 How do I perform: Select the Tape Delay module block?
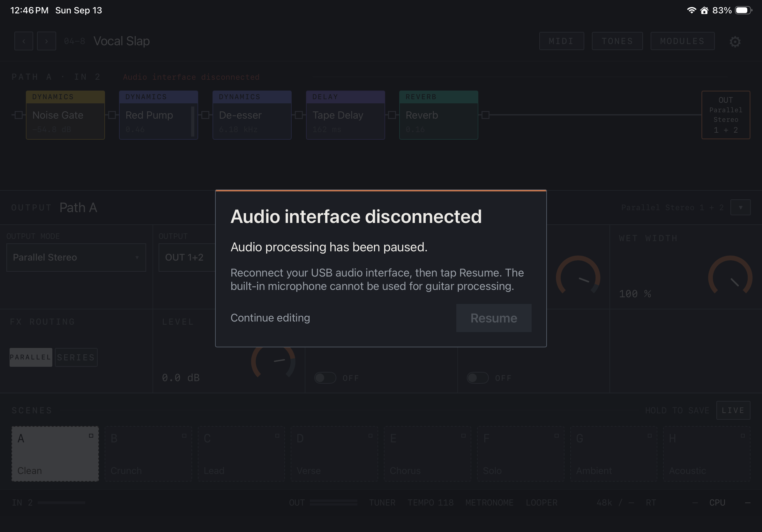(x=346, y=115)
